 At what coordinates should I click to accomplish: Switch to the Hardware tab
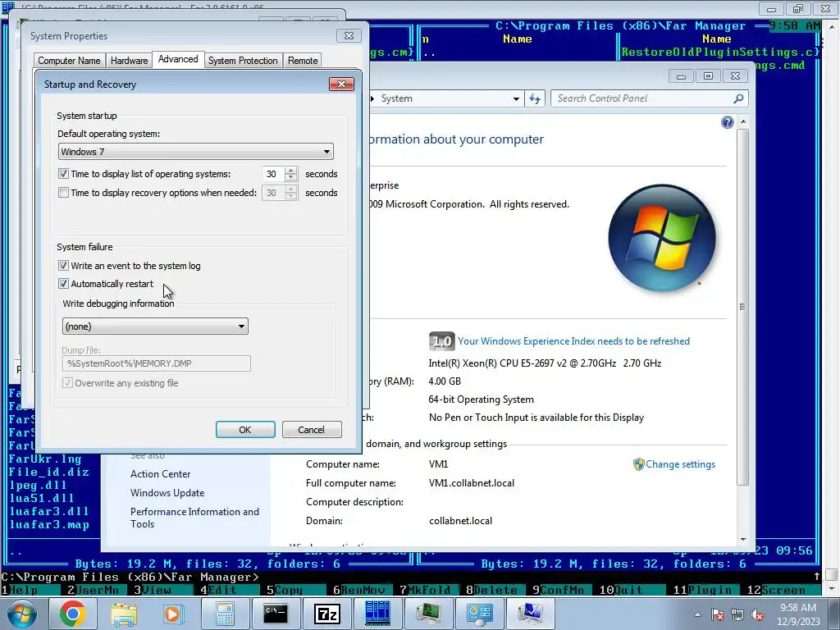[x=129, y=61]
